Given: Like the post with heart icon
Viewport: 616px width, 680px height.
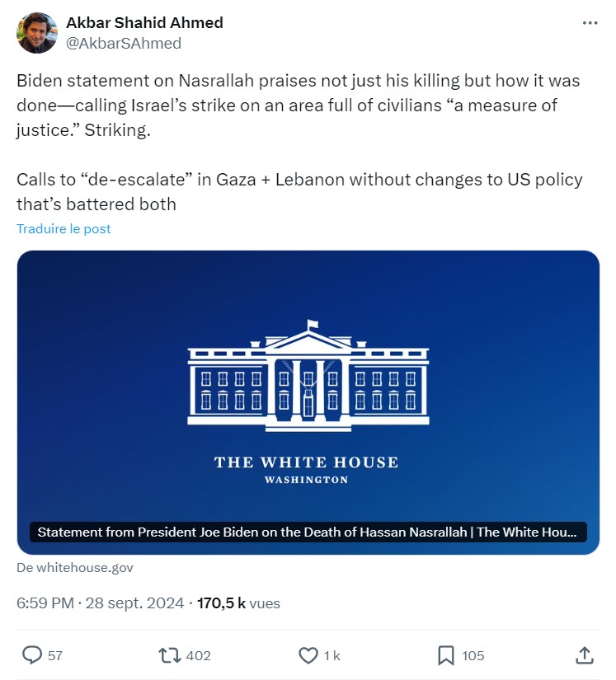Looking at the screenshot, I should (x=308, y=655).
